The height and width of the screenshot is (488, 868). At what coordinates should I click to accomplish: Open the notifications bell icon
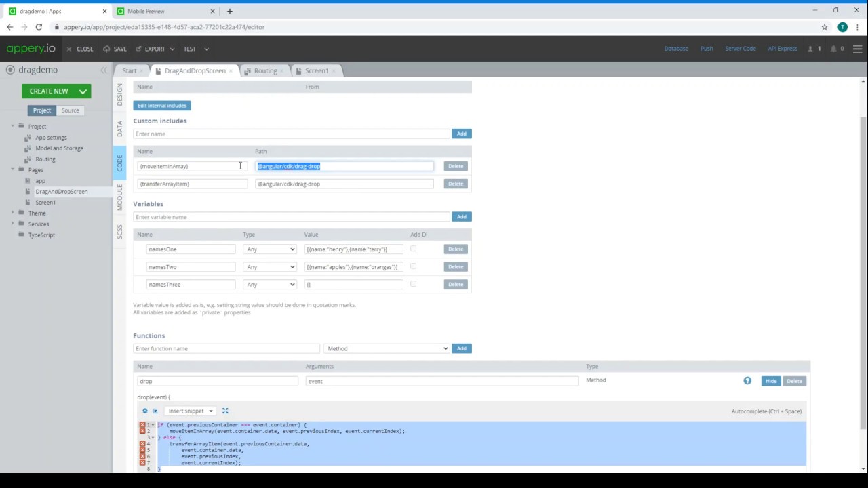coord(833,49)
